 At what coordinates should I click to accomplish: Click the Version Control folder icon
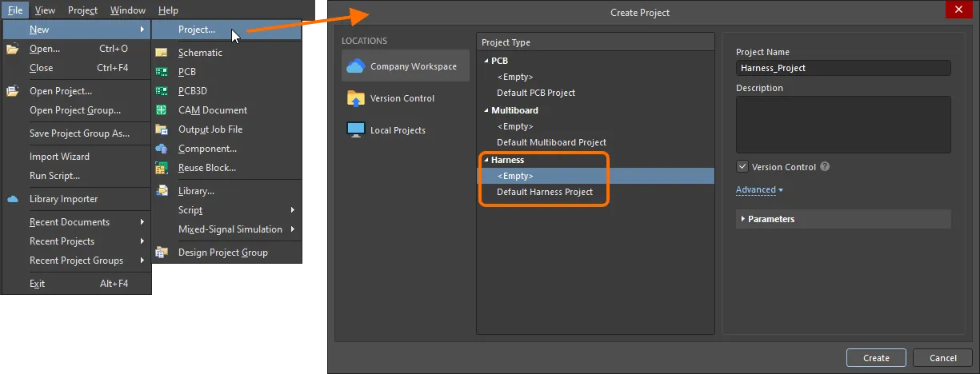pyautogui.click(x=356, y=98)
